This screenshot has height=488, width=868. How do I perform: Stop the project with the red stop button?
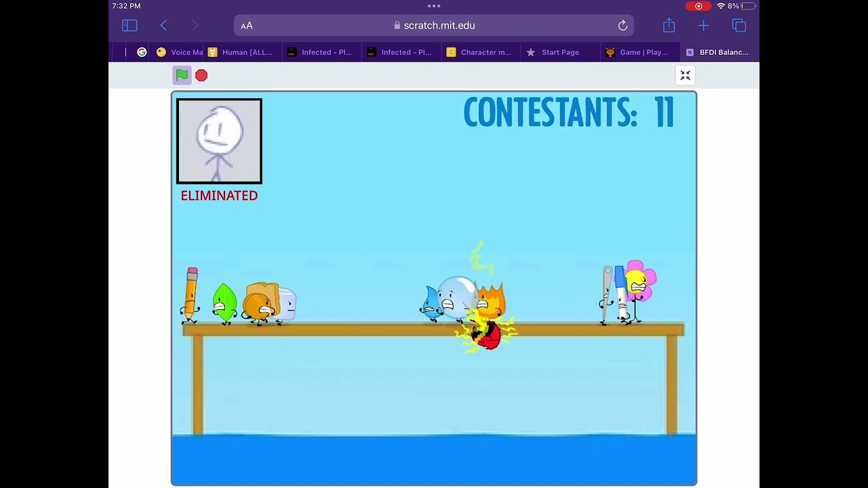[201, 75]
